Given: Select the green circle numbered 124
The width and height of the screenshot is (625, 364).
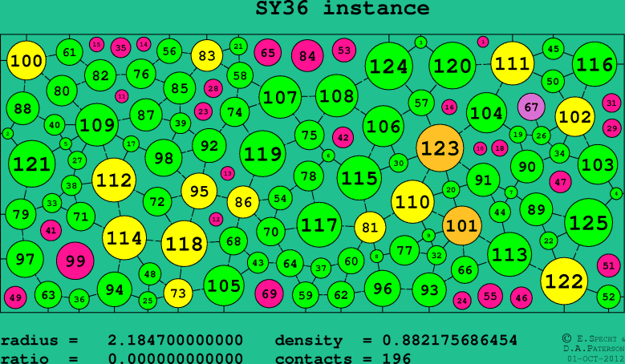Looking at the screenshot, I should (388, 66).
